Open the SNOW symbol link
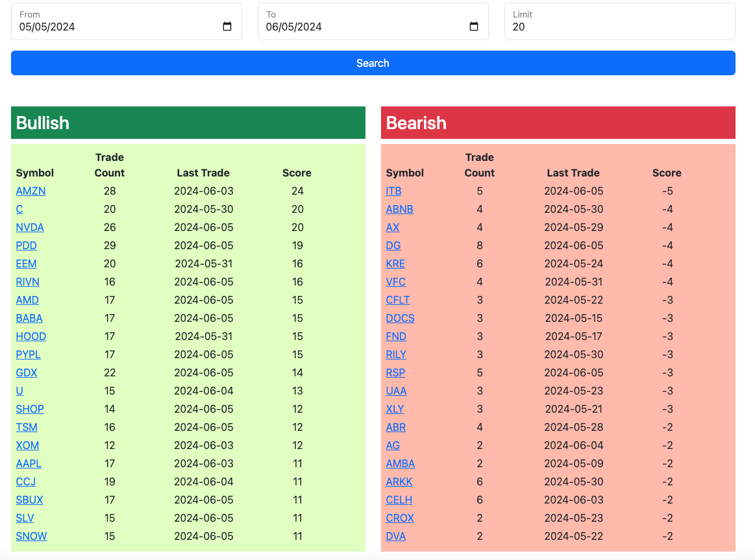755x560 pixels. [31, 537]
